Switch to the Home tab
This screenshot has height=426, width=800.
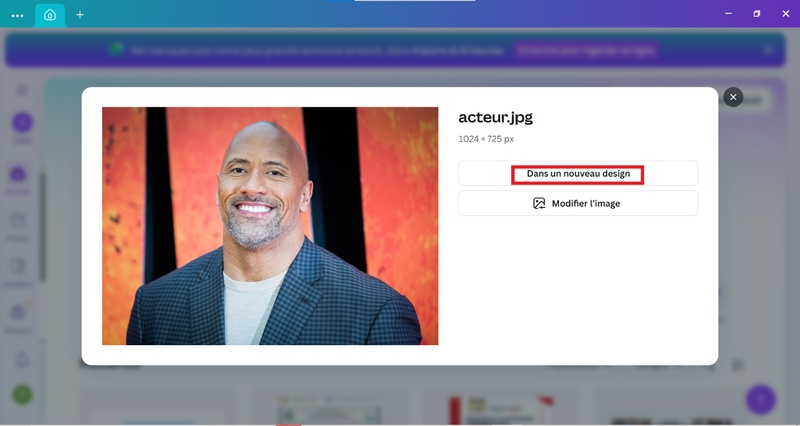pyautogui.click(x=50, y=15)
